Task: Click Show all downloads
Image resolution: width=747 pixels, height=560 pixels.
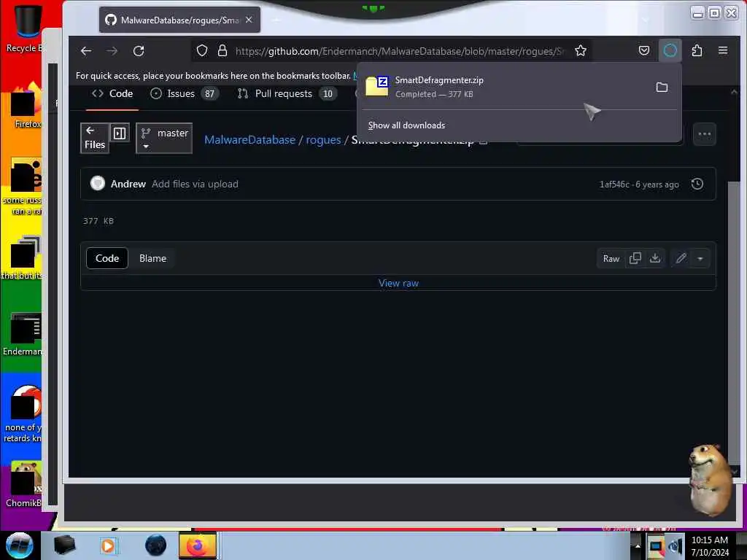Action: coord(406,125)
